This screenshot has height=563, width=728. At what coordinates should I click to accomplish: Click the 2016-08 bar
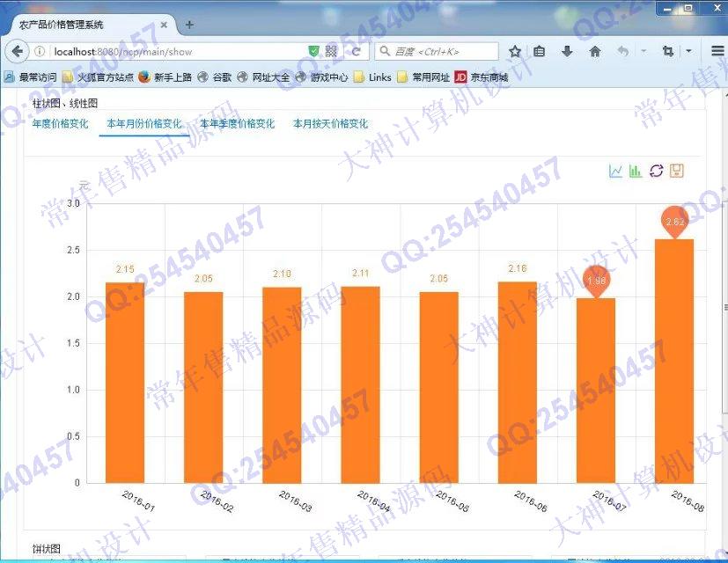[674, 361]
